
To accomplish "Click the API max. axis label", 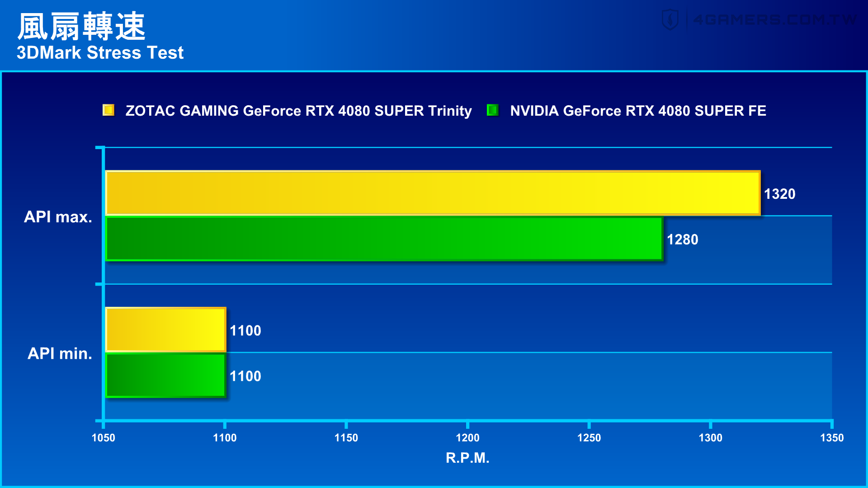I will pyautogui.click(x=58, y=217).
